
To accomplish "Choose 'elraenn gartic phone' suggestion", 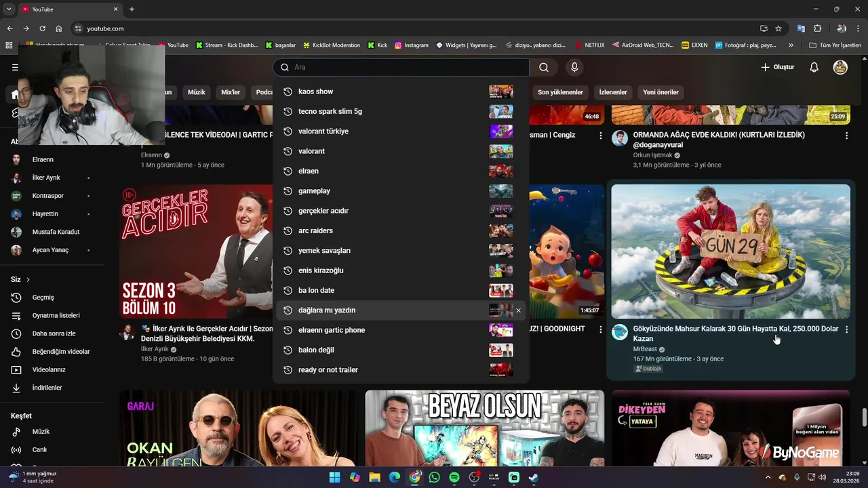I will pyautogui.click(x=401, y=330).
